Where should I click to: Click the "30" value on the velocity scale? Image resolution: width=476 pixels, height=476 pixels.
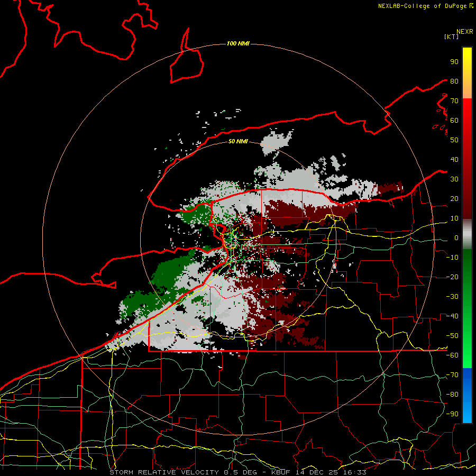pyautogui.click(x=454, y=179)
